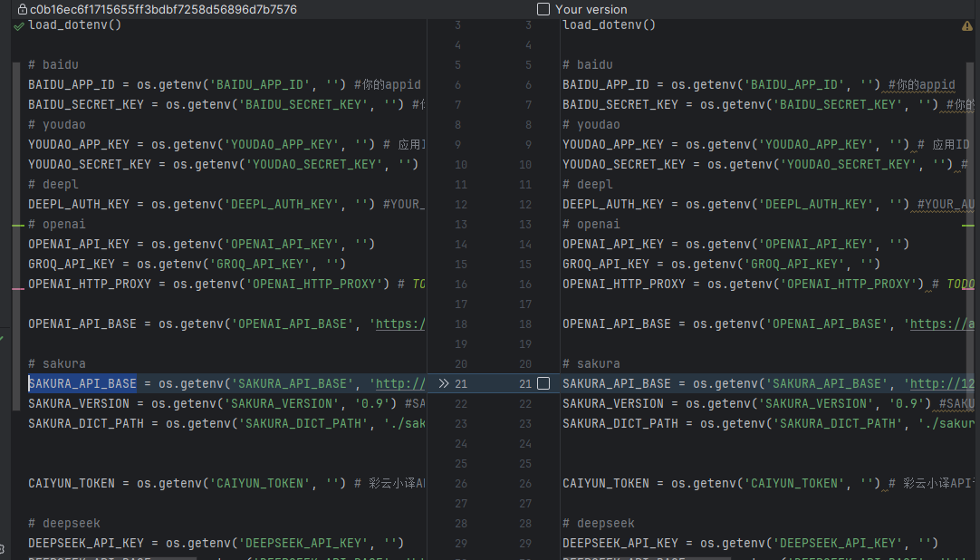Image resolution: width=980 pixels, height=560 pixels.
Task: Click line number 13 in the right gutter
Action: point(525,225)
